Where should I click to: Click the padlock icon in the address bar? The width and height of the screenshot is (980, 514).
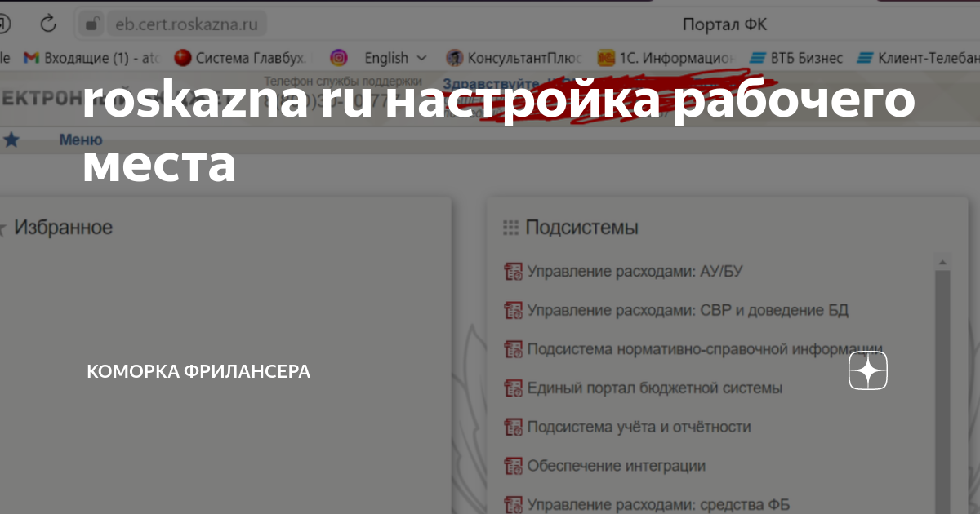click(90, 23)
